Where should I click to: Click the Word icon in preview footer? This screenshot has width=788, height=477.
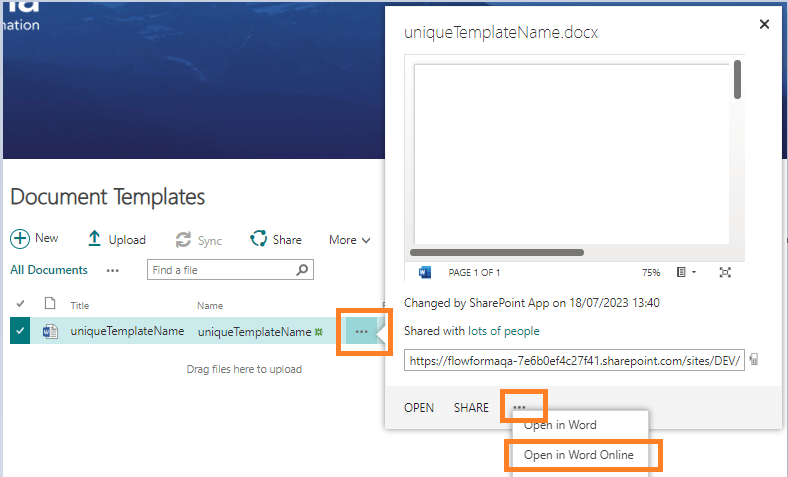(425, 272)
